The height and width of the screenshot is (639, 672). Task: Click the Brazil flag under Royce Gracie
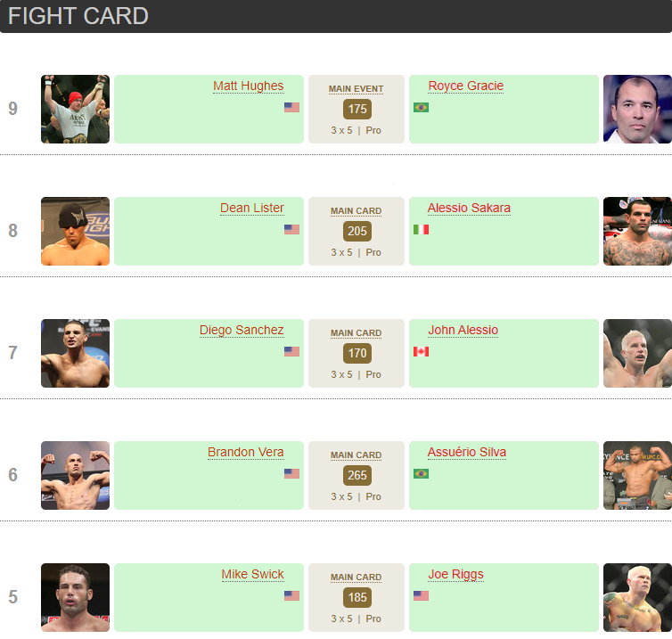(421, 108)
